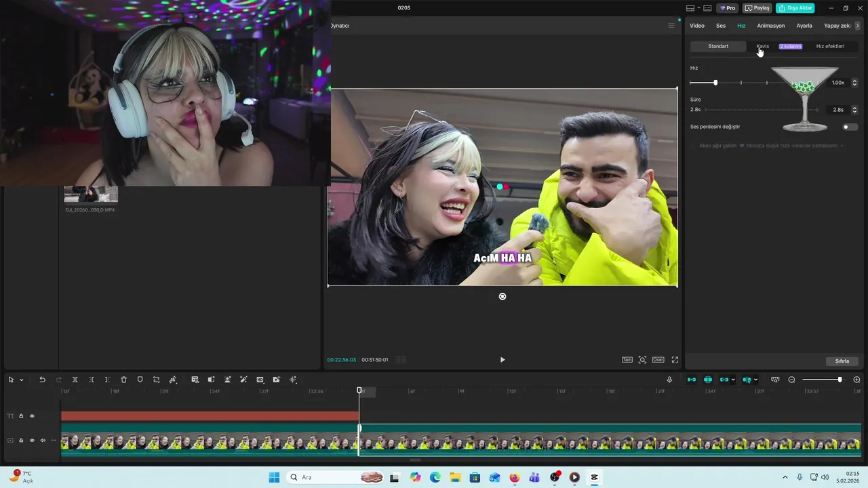Image resolution: width=868 pixels, height=488 pixels.
Task: Split the clip at playhead
Action: 75,380
